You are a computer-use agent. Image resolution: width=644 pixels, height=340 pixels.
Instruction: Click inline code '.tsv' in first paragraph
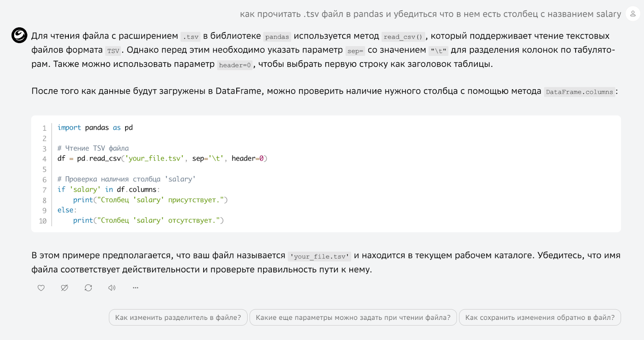(x=190, y=37)
